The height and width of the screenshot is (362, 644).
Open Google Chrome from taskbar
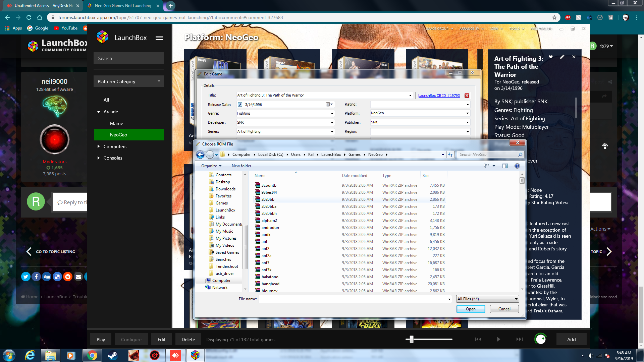coord(92,355)
